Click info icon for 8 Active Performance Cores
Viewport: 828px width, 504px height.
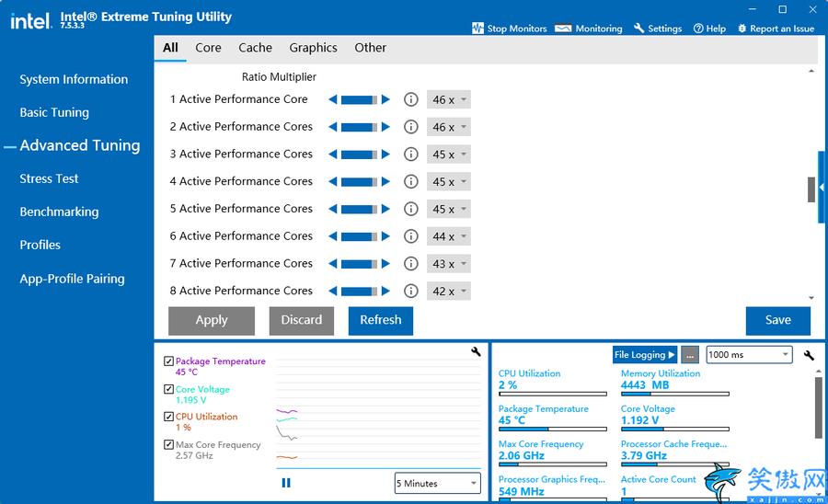(x=411, y=291)
